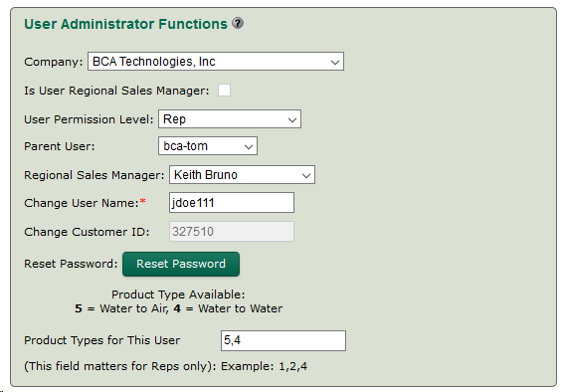562x392 pixels.
Task: Click the disabled Change Customer ID field
Action: click(232, 232)
